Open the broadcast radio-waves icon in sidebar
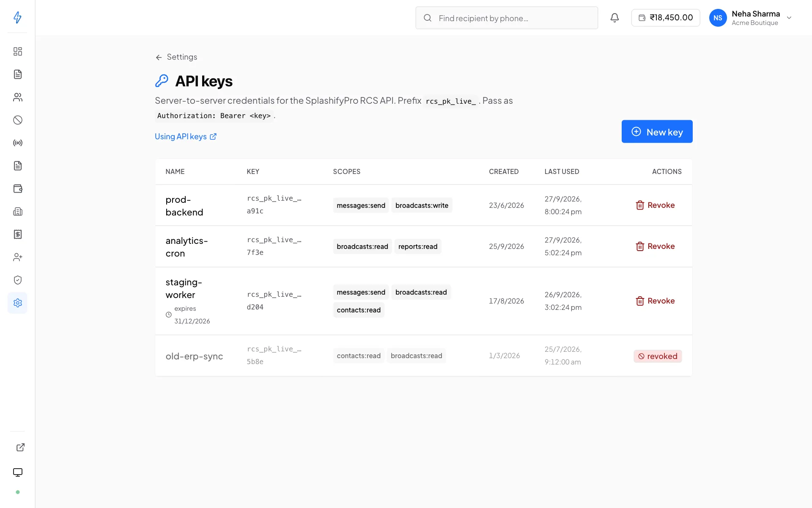 [x=17, y=143]
